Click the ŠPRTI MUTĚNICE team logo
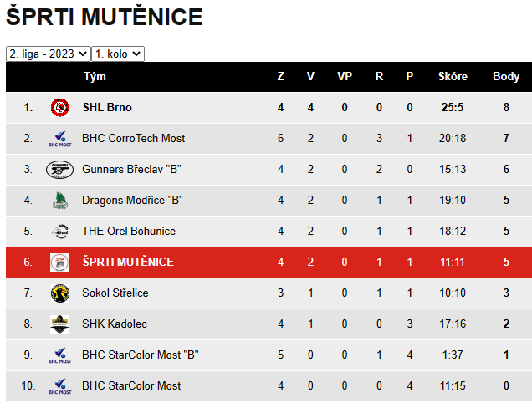The width and height of the screenshot is (532, 403). [x=59, y=263]
